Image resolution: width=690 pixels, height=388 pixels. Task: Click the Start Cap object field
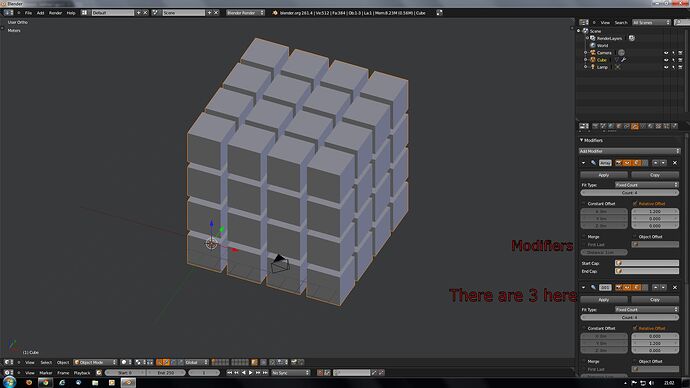click(646, 263)
